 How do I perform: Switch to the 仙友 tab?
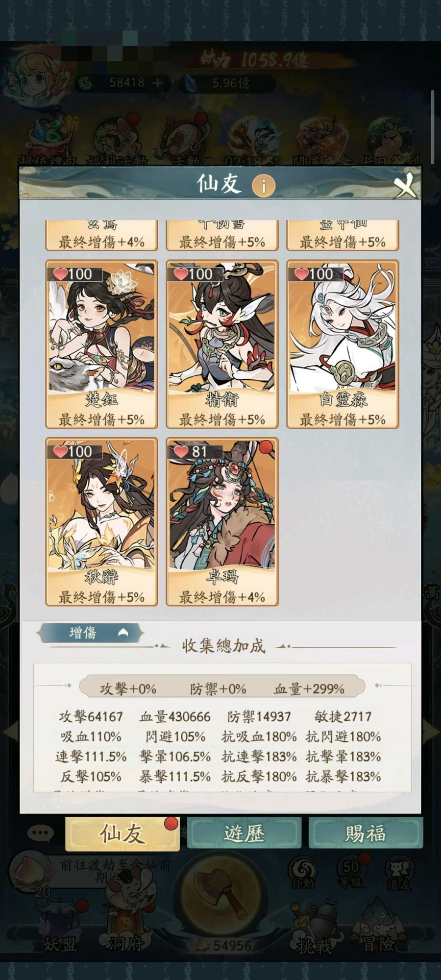click(x=122, y=833)
